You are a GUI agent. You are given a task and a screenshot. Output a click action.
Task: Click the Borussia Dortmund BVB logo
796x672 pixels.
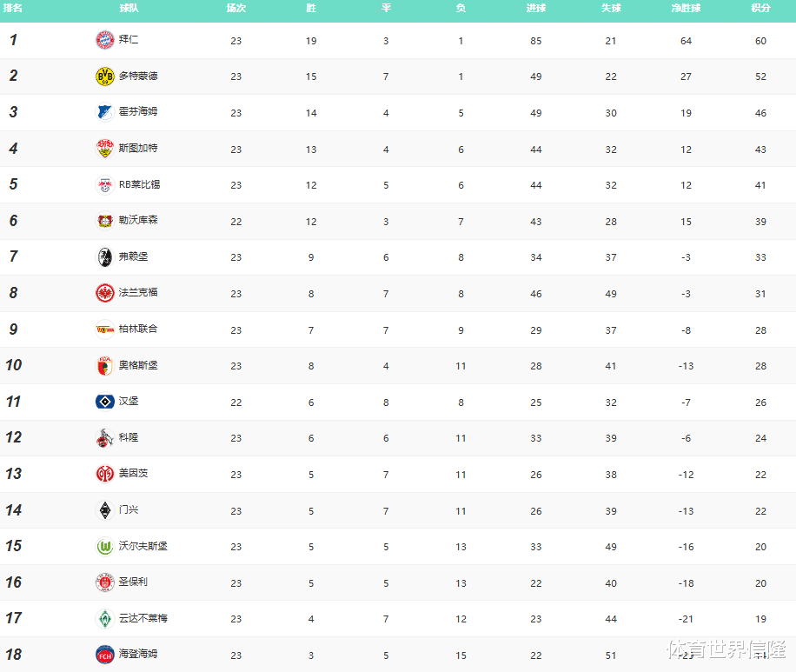pyautogui.click(x=104, y=77)
